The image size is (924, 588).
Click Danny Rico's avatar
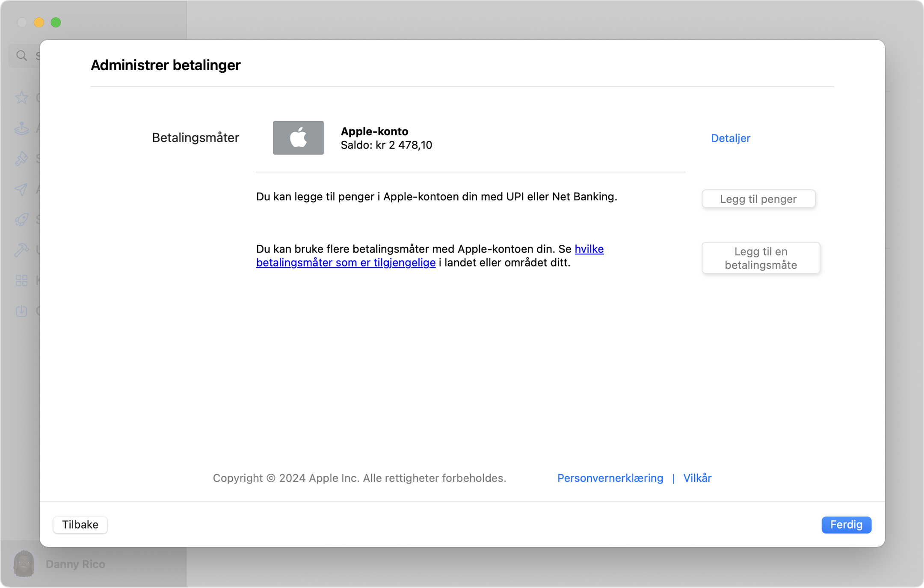click(24, 564)
